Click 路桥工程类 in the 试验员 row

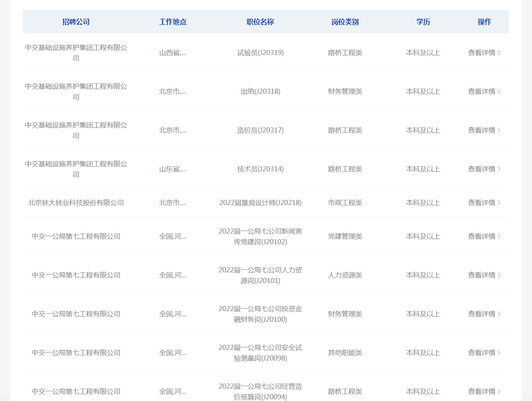pos(345,53)
